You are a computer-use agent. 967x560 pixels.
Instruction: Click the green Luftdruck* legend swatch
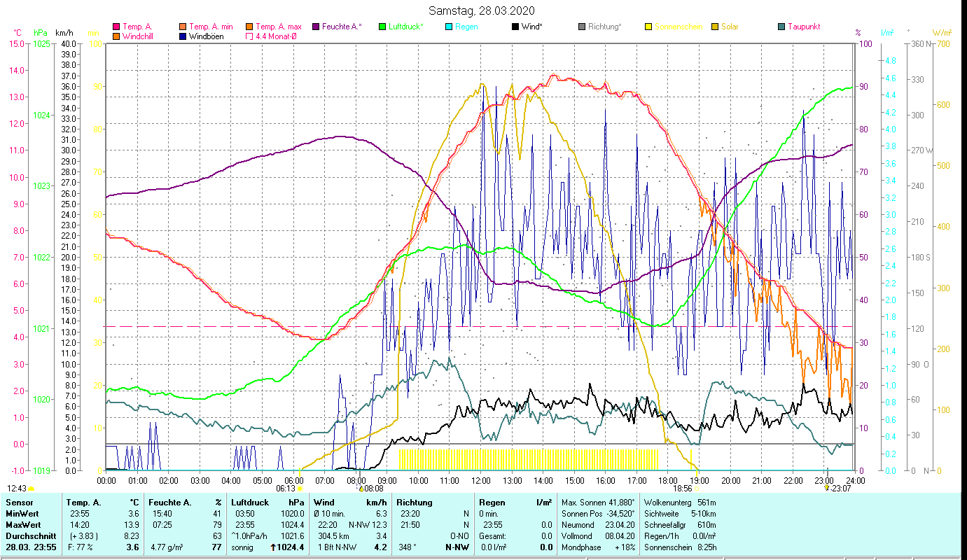pyautogui.click(x=382, y=27)
